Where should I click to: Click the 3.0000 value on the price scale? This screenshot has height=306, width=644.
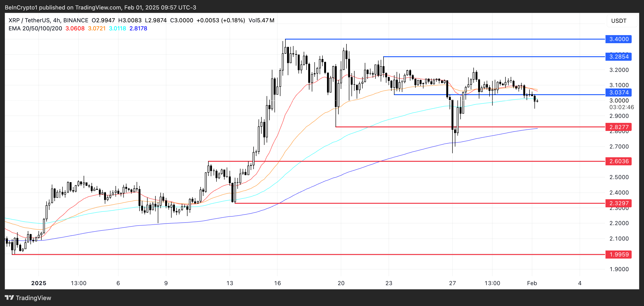click(619, 101)
